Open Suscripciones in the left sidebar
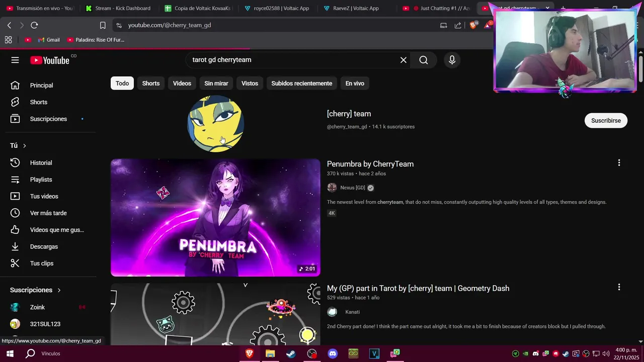 point(48,119)
